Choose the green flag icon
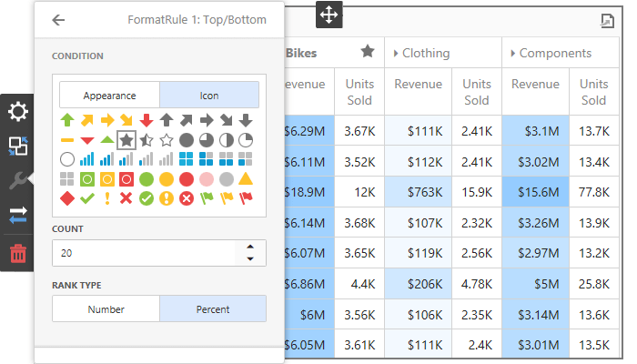The image size is (637, 364). [206, 197]
